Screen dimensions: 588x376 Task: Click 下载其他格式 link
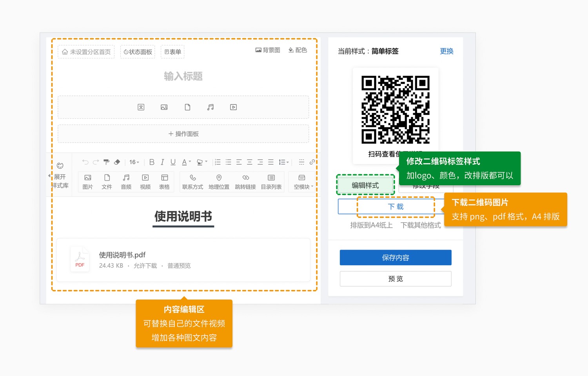(421, 225)
